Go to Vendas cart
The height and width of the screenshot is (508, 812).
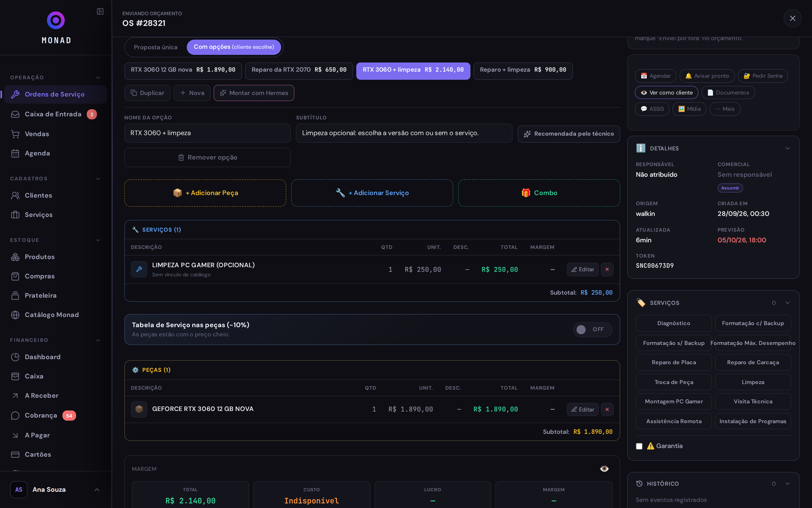(56, 134)
